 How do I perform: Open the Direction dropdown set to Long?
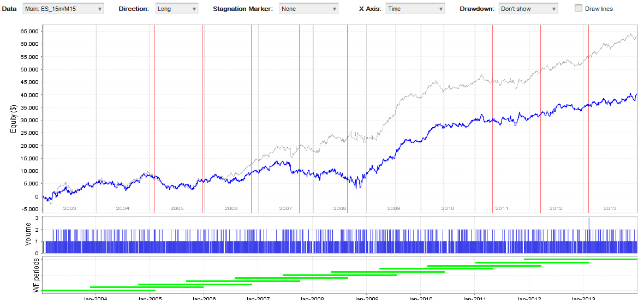pyautogui.click(x=177, y=9)
